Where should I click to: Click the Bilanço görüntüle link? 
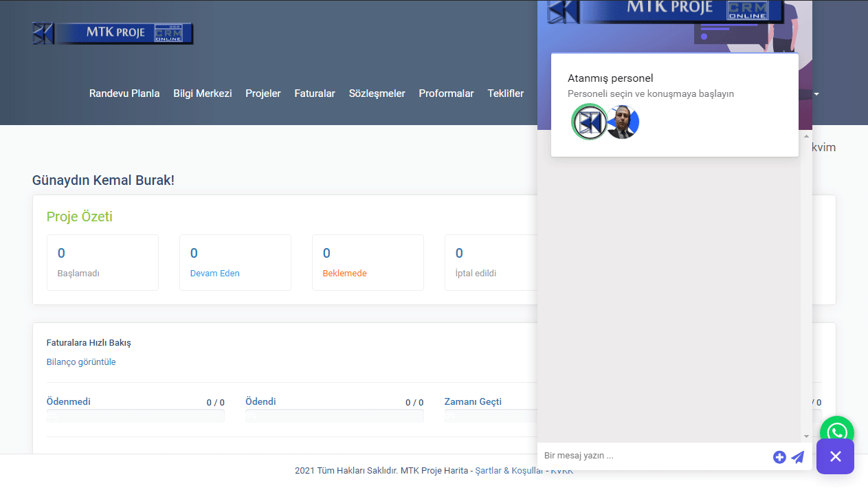tap(81, 362)
